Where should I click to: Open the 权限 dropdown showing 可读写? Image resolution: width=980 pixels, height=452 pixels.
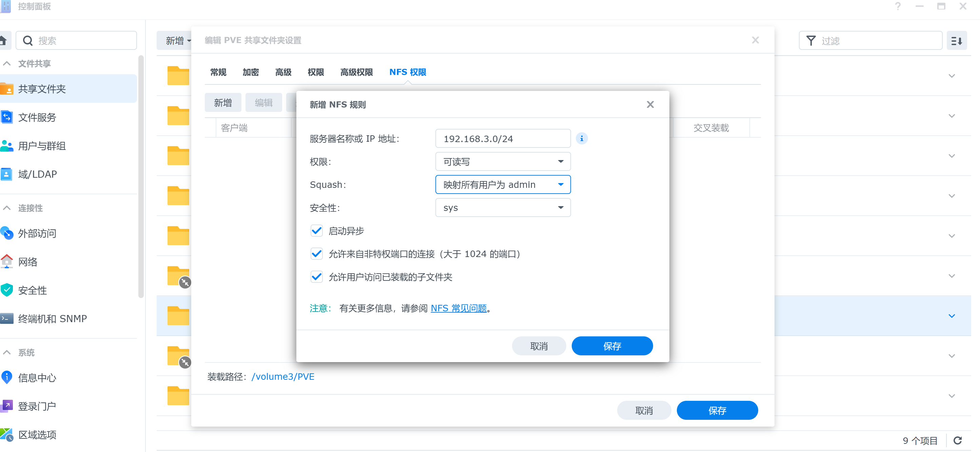[x=503, y=162]
